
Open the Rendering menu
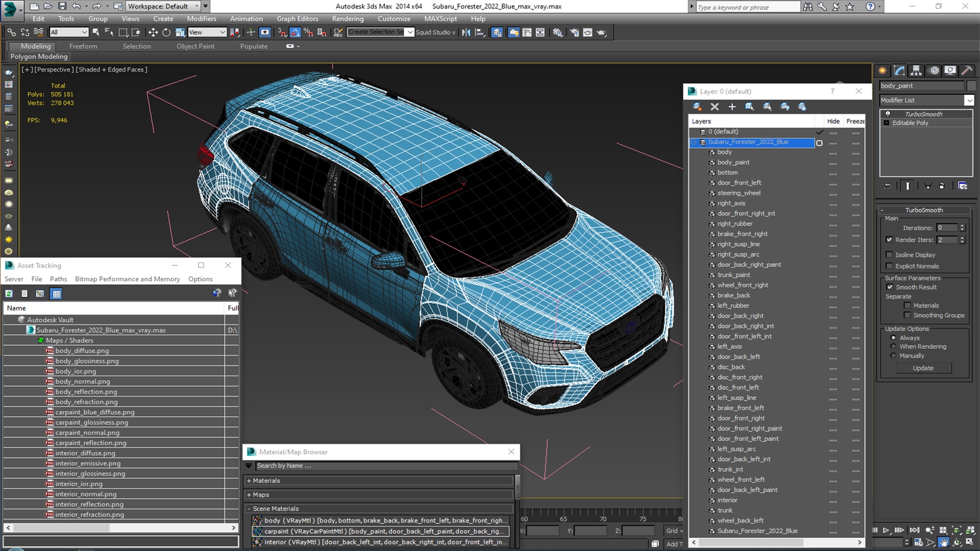(x=348, y=19)
